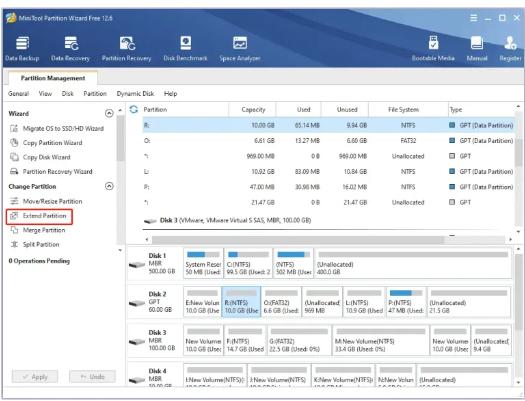The image size is (525, 401).
Task: Select the O: FAT32 partition row
Action: point(328,141)
